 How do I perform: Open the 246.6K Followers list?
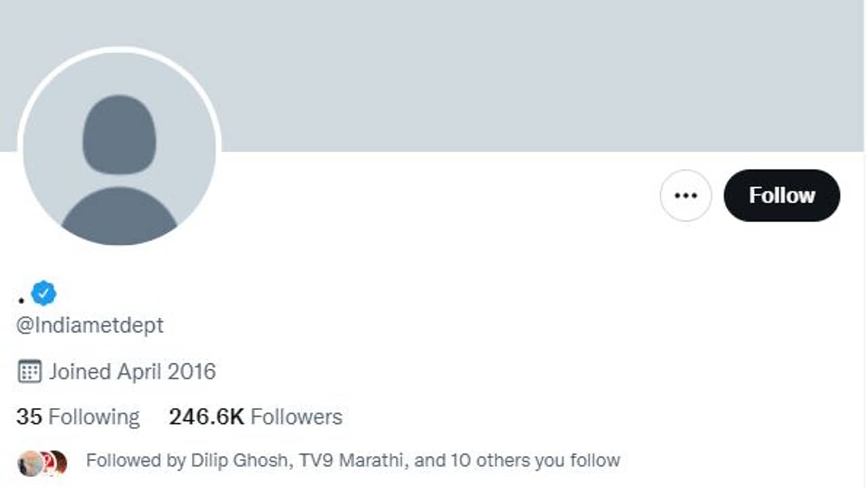point(256,416)
